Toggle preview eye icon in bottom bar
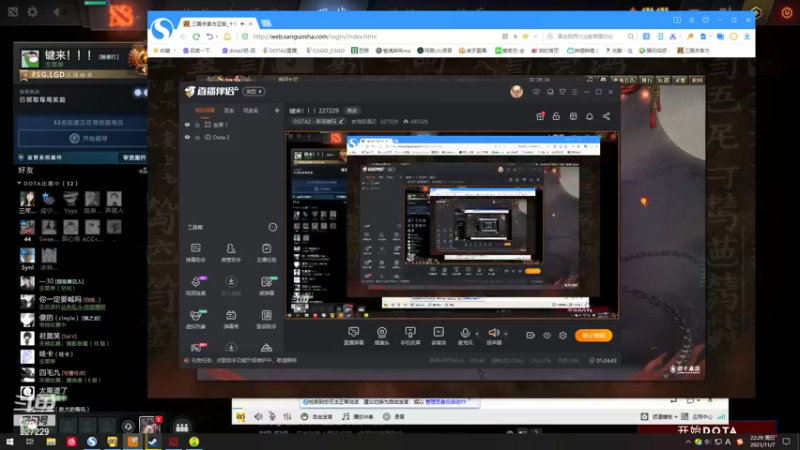The width and height of the screenshot is (800, 450). tap(546, 335)
